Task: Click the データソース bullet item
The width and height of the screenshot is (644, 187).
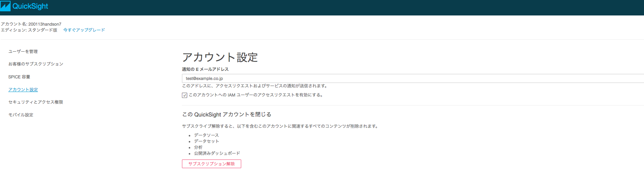Action: 206,135
